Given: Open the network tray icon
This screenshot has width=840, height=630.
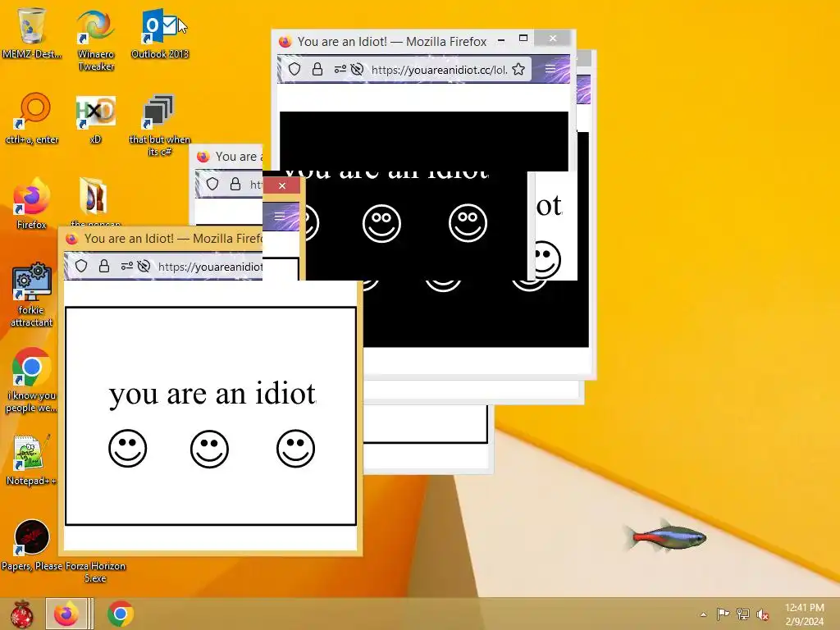Looking at the screenshot, I should coord(743,614).
